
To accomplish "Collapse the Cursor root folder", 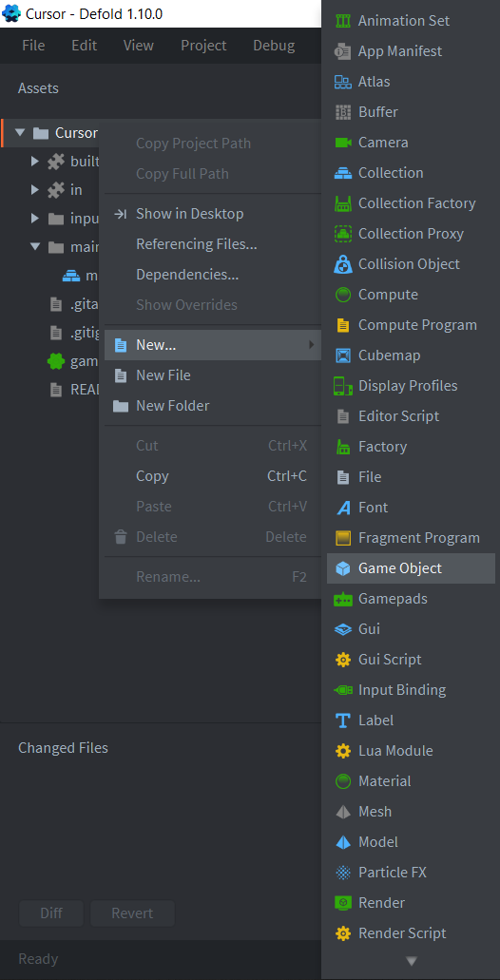I will (20, 132).
